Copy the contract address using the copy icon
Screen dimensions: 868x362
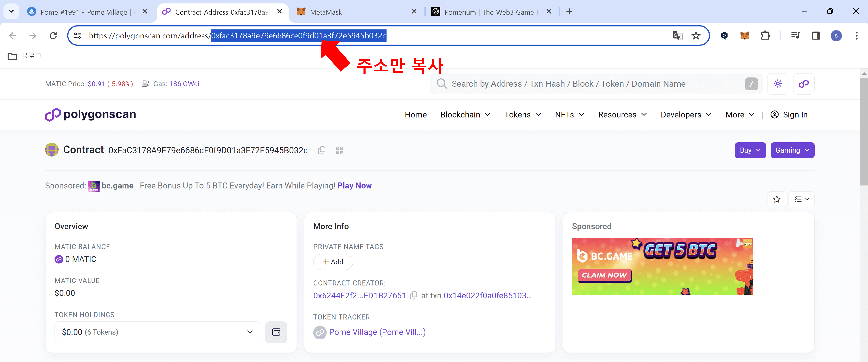322,150
